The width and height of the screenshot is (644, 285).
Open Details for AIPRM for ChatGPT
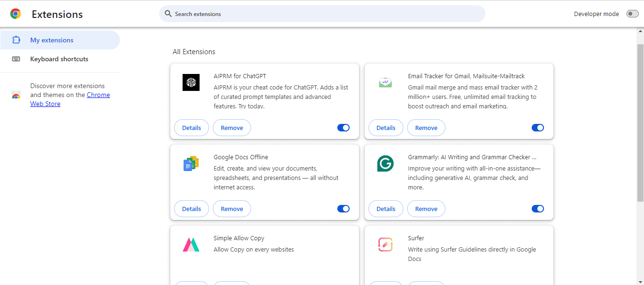point(192,128)
